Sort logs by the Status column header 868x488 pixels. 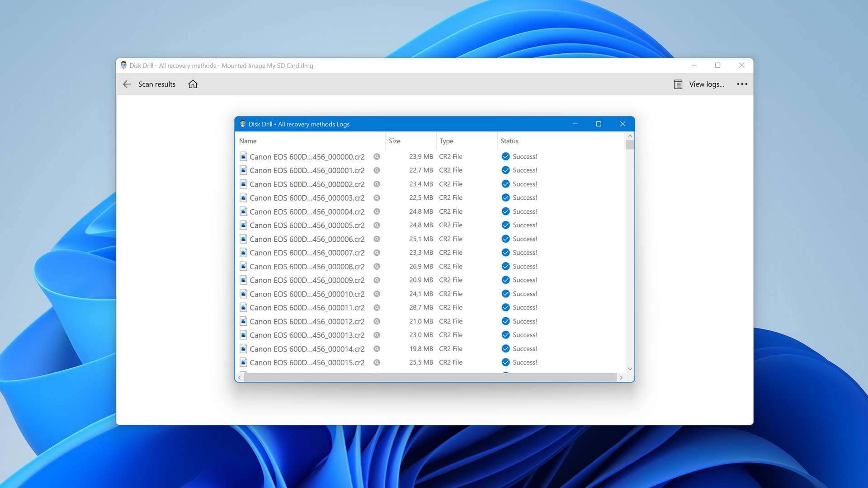click(561, 141)
